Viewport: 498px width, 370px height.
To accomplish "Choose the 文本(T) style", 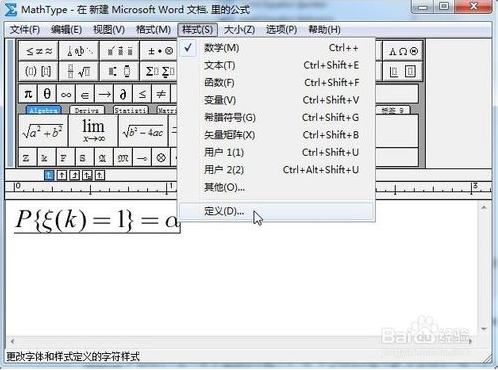I will point(277,65).
